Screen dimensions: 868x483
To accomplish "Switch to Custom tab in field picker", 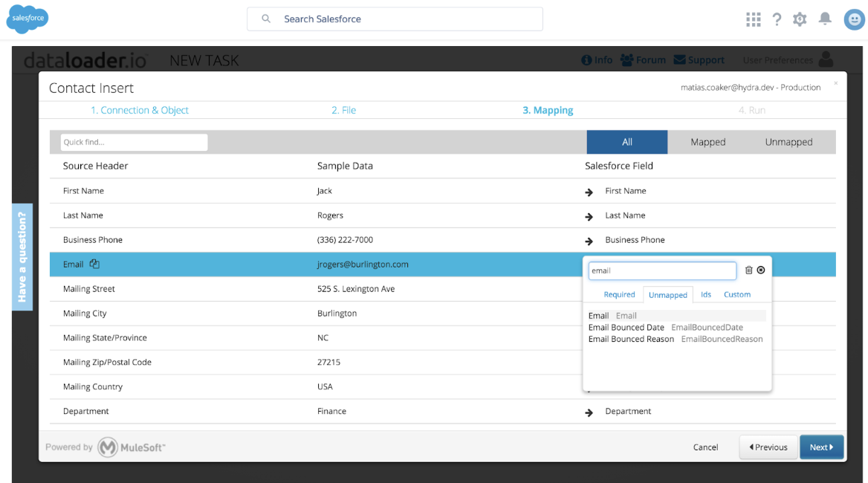I will [x=737, y=294].
